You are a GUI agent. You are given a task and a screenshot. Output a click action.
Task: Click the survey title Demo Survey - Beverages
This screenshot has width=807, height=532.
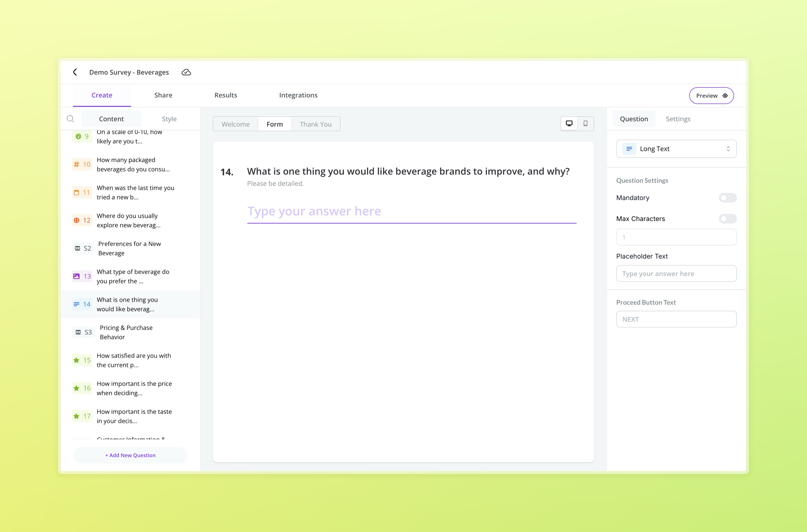tap(129, 72)
